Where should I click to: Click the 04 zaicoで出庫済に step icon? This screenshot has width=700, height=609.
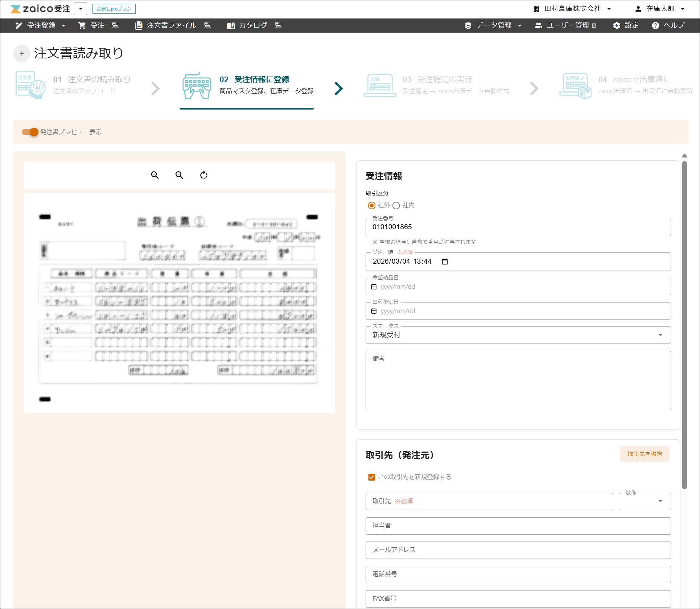click(576, 86)
